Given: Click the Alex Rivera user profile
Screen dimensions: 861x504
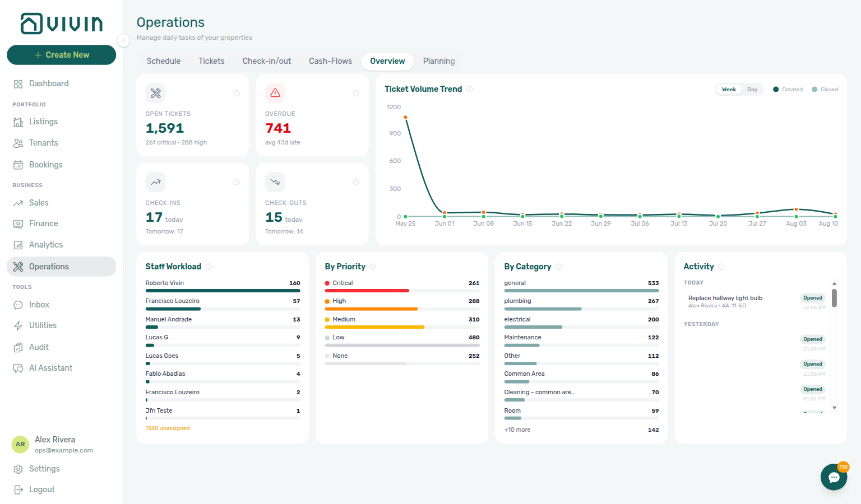Looking at the screenshot, I should (x=61, y=444).
